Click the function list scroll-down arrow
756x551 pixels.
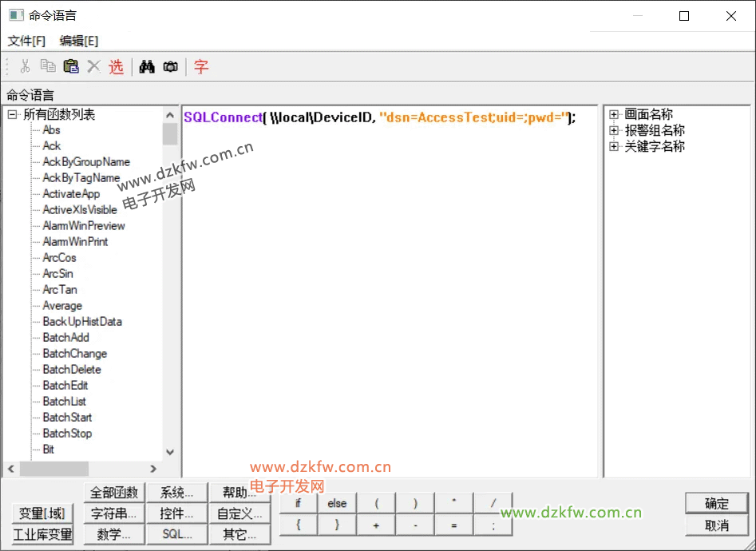click(169, 452)
